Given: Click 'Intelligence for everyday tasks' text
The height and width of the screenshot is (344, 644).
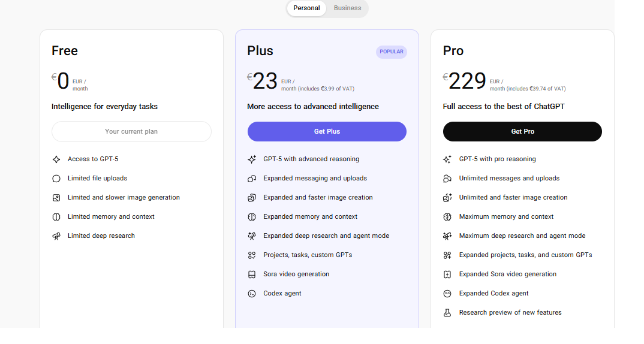Looking at the screenshot, I should pyautogui.click(x=104, y=107).
